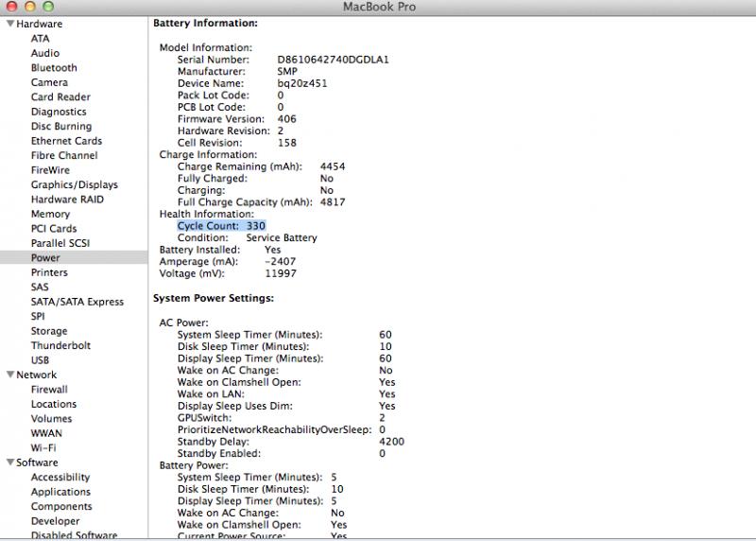
Task: Open Disc Burning details
Action: coord(61,126)
